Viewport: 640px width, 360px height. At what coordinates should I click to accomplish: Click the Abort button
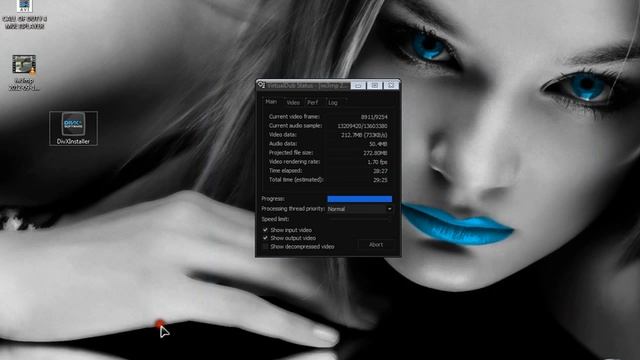376,244
